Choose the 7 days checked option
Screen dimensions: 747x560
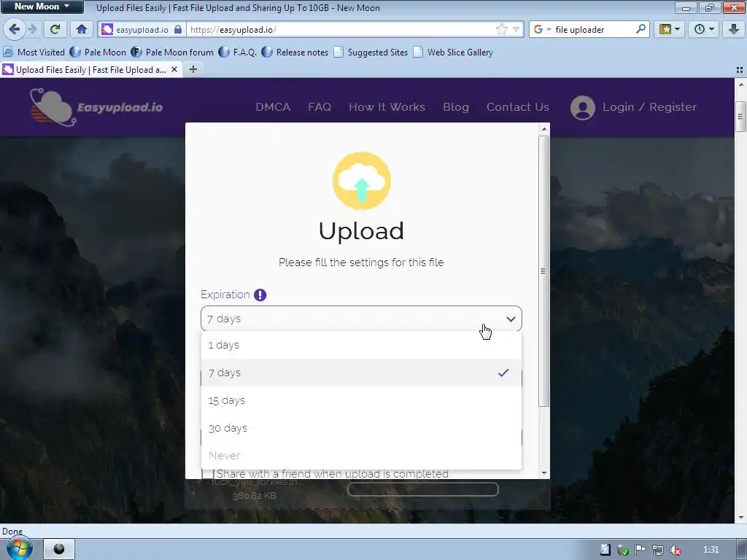click(361, 373)
